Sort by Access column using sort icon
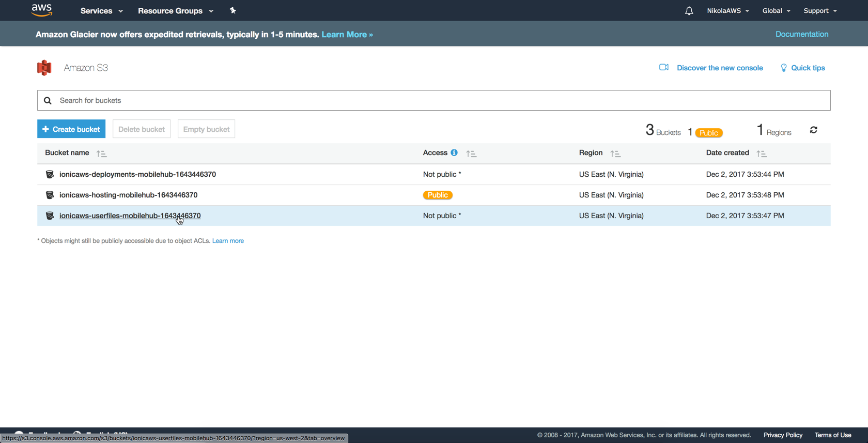Screen dimensions: 868x443 471,154
